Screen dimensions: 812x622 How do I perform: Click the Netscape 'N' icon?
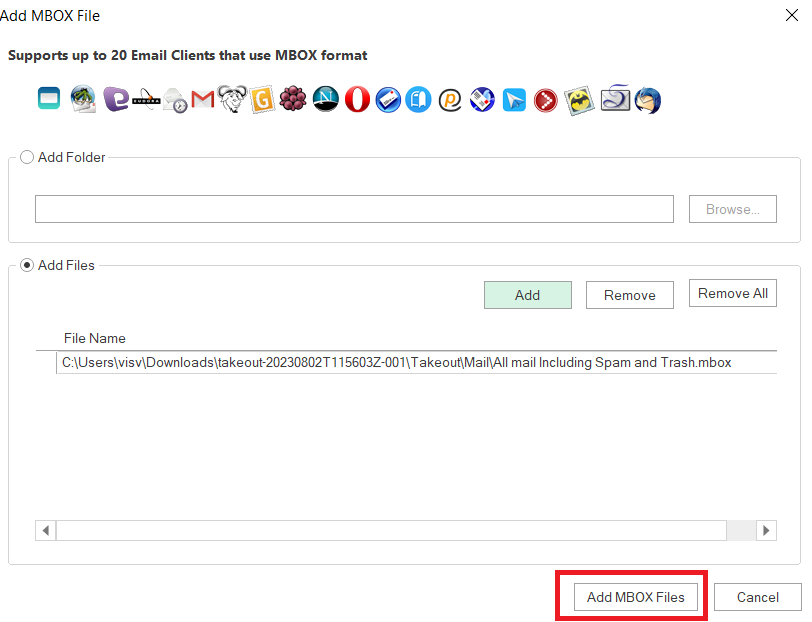pyautogui.click(x=326, y=99)
